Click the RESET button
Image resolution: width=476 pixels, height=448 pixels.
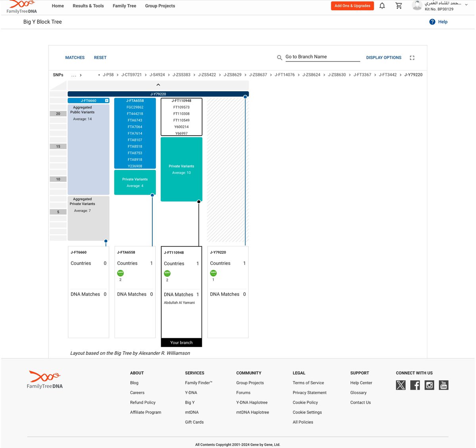coord(100,57)
